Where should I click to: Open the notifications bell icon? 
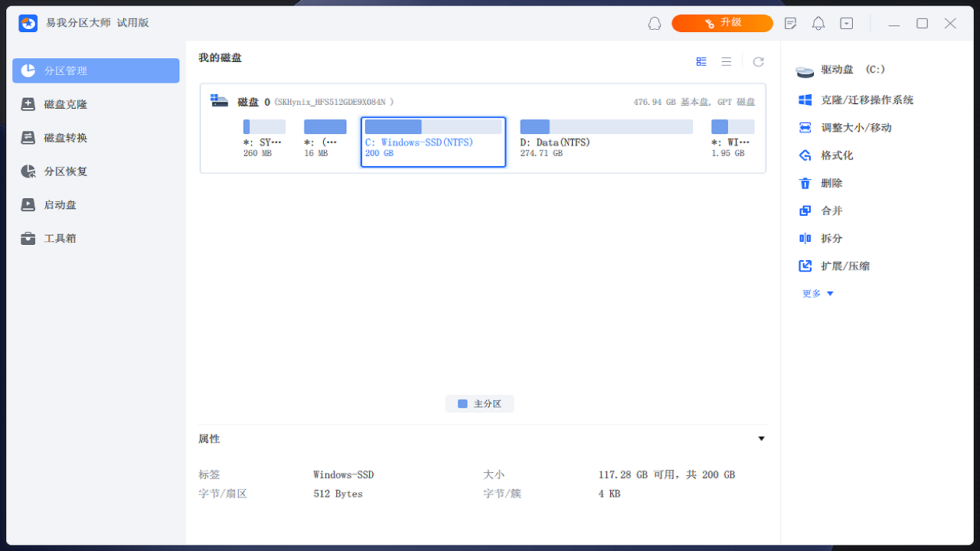point(818,24)
